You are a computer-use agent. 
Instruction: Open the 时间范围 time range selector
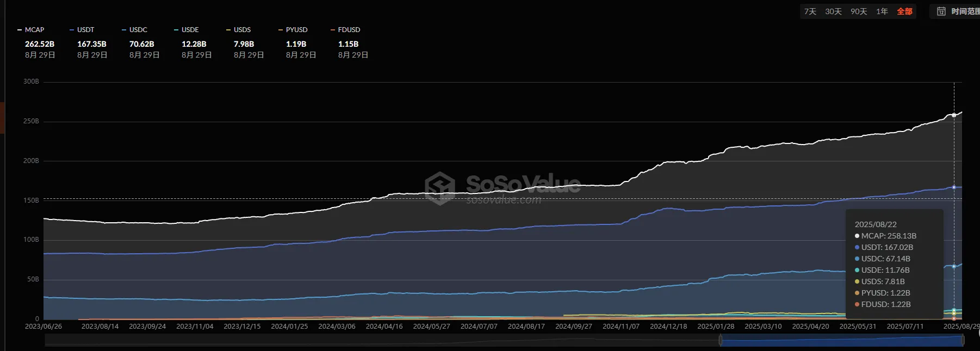[965, 11]
